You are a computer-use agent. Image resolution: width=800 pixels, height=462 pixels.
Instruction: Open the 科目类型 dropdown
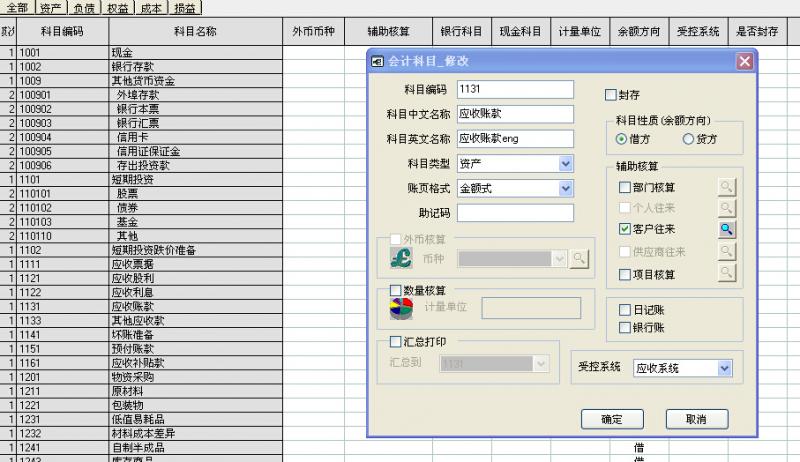tap(565, 164)
